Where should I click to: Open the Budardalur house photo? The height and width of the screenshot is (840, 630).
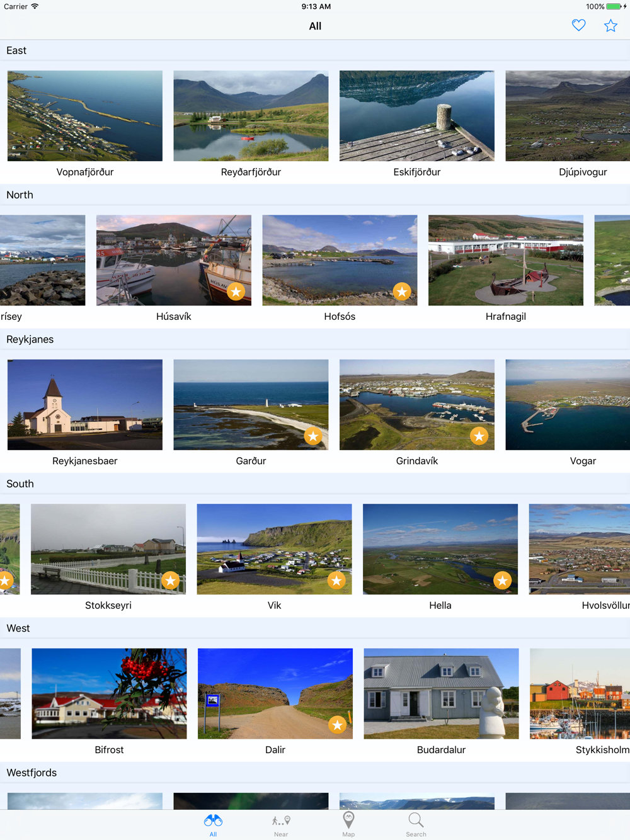[x=441, y=693]
